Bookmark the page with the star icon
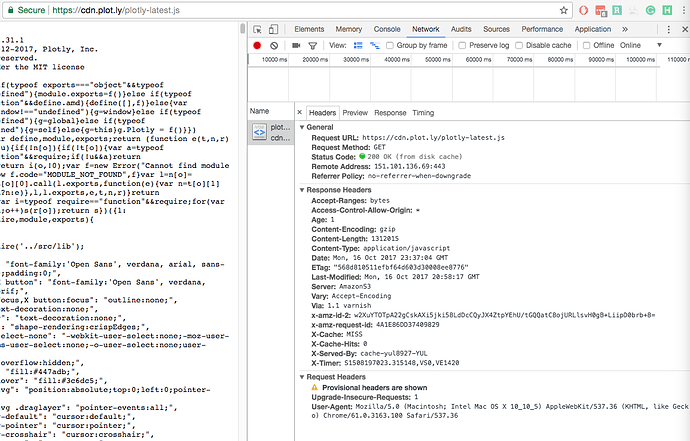 pyautogui.click(x=564, y=10)
